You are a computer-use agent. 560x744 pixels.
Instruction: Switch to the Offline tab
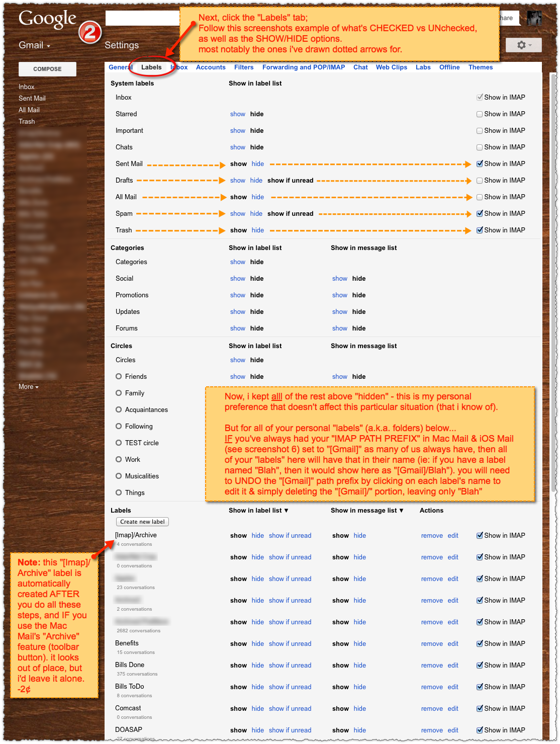(449, 67)
